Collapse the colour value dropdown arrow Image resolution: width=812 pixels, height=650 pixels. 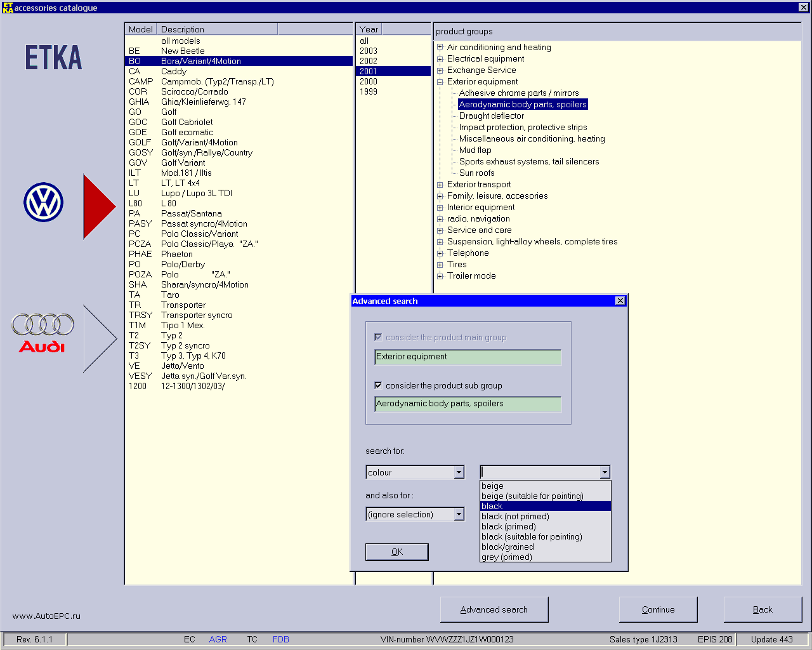coord(605,472)
